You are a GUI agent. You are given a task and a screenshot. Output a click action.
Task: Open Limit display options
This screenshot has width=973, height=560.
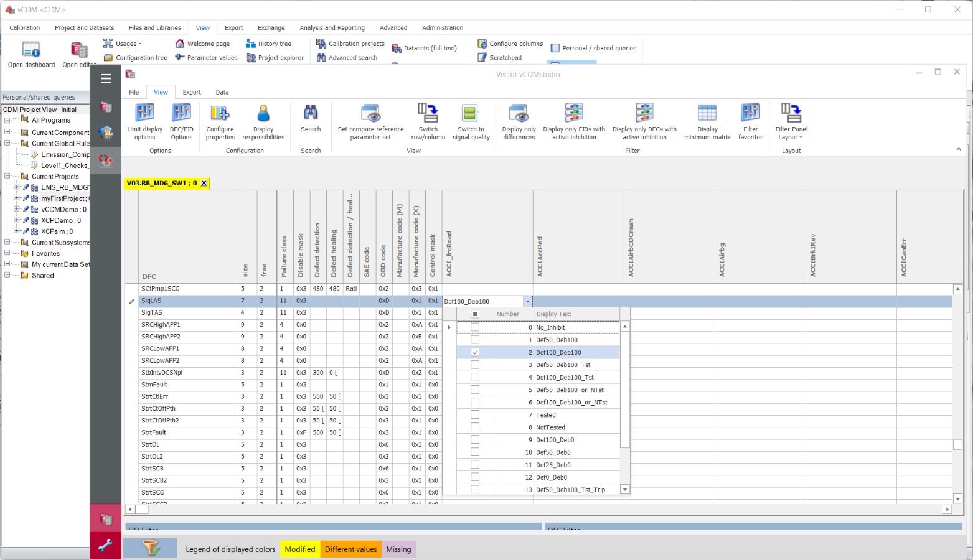[144, 122]
